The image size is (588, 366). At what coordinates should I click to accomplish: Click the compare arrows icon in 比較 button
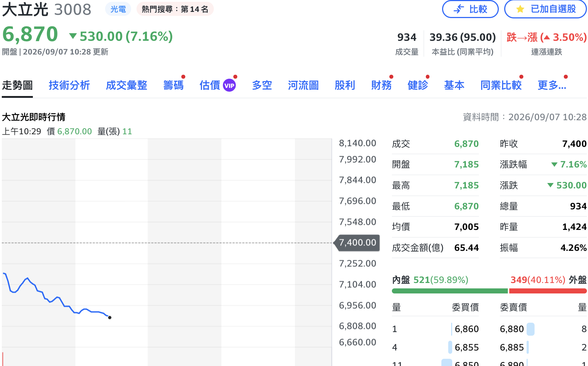459,9
